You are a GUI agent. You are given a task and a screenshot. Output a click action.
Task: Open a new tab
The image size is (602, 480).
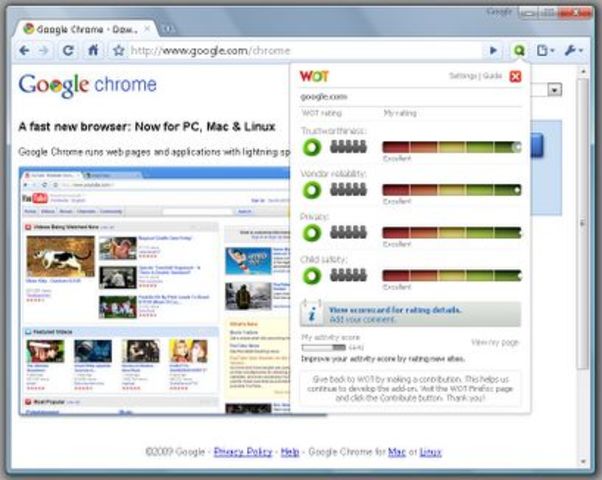click(x=168, y=29)
